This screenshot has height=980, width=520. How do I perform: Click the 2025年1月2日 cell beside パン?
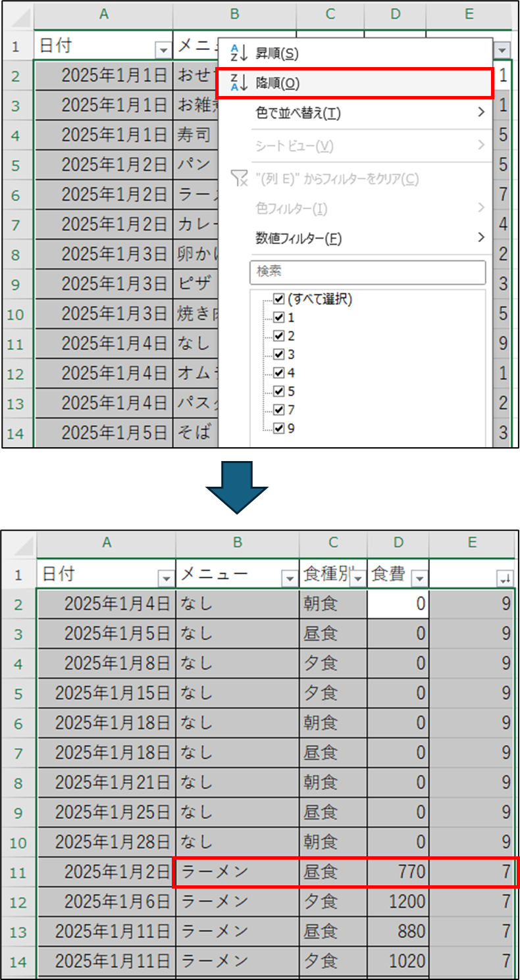click(x=103, y=165)
